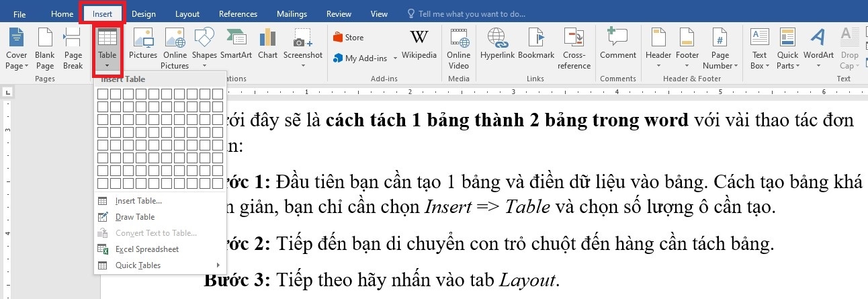Screen dimensions: 868x299
Task: Open the Header options
Action: 658,48
